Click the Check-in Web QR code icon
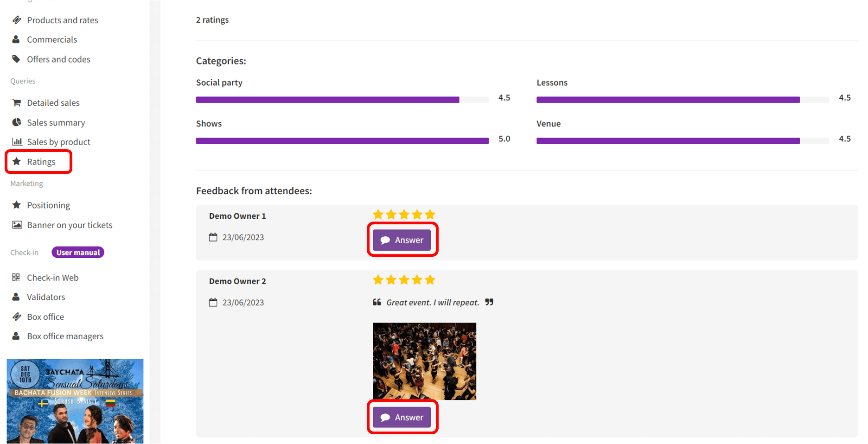The height and width of the screenshot is (444, 868). tap(16, 277)
